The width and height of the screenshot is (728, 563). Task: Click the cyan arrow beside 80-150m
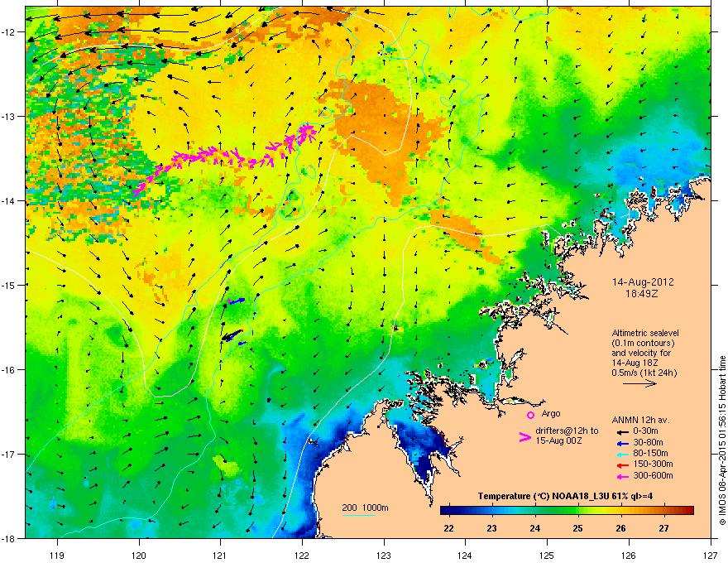tap(622, 454)
